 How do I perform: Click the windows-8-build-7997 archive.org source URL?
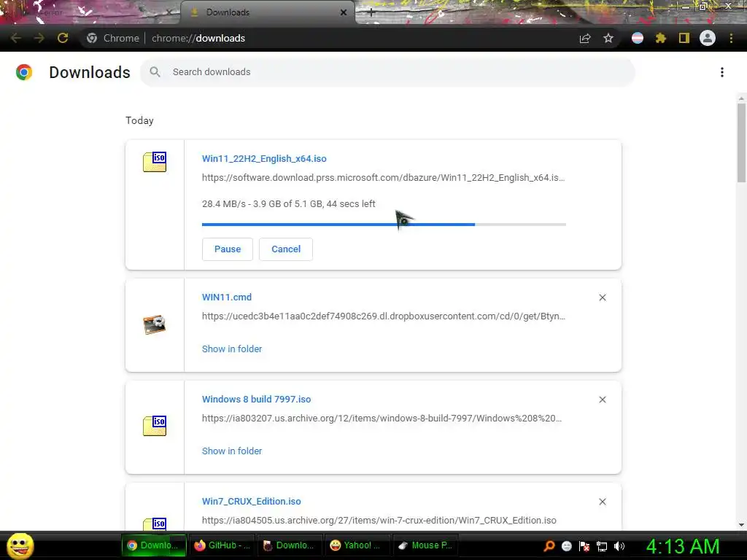[x=382, y=418]
